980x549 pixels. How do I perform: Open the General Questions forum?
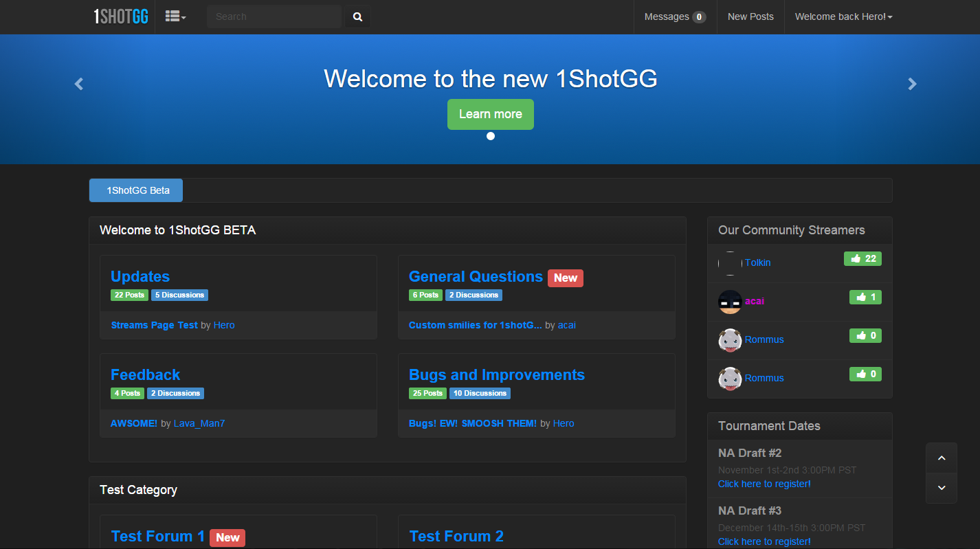476,276
